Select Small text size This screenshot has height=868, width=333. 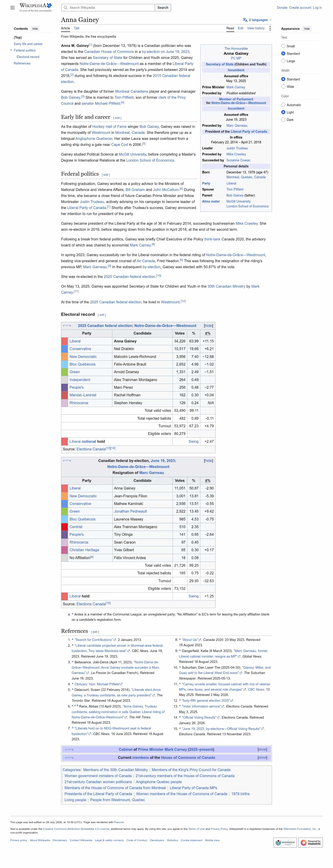[283, 46]
